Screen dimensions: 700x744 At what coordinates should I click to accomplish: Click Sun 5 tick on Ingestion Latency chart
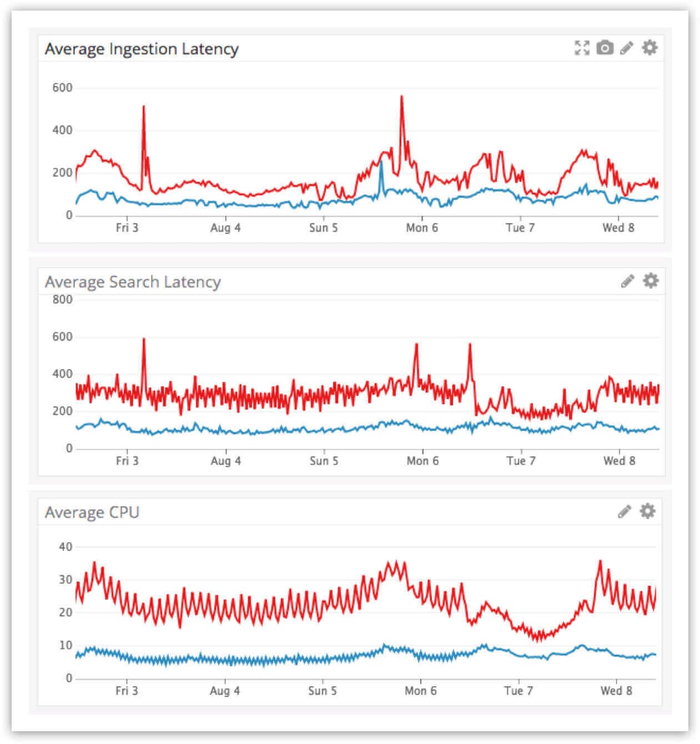click(324, 228)
